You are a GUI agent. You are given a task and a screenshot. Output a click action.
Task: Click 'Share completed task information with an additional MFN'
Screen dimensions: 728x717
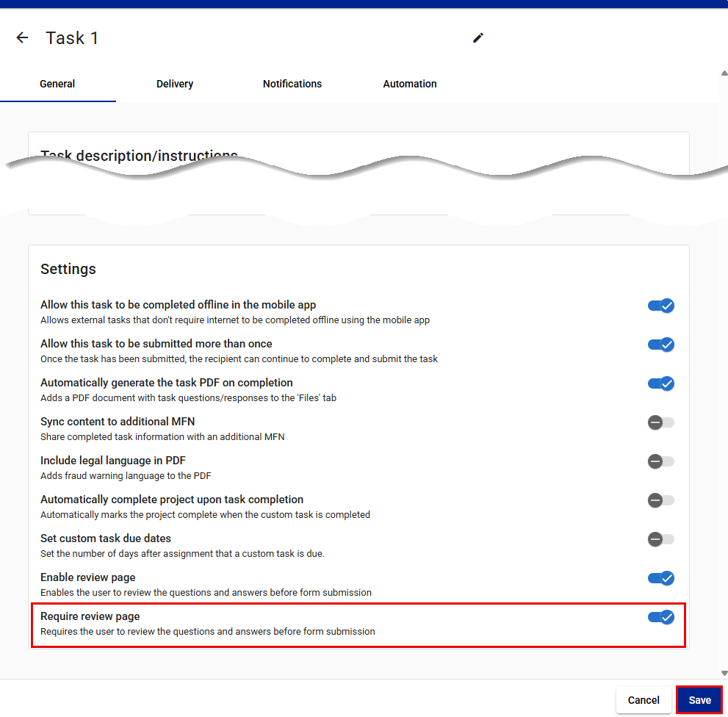click(162, 436)
